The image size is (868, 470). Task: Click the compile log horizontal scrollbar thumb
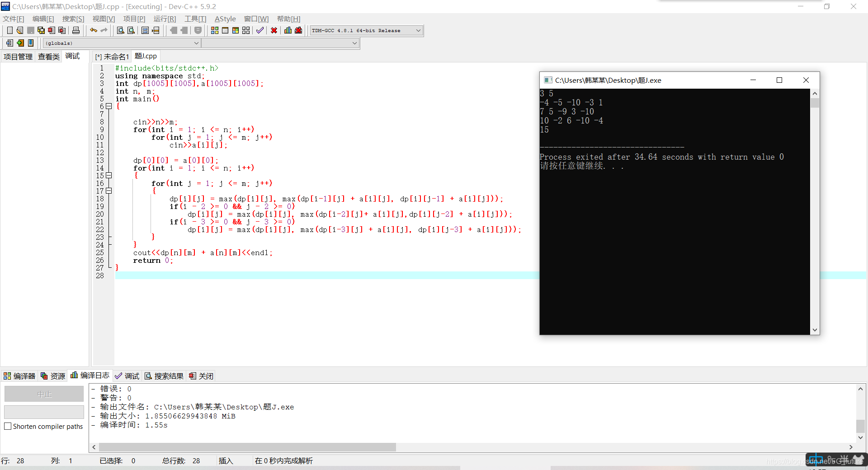247,447
